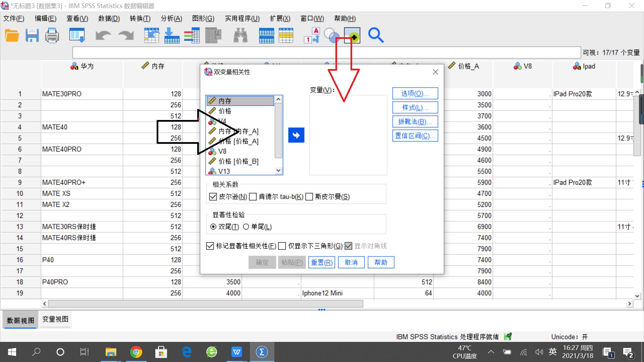Open File menu
This screenshot has width=644, height=362.
pyautogui.click(x=14, y=18)
